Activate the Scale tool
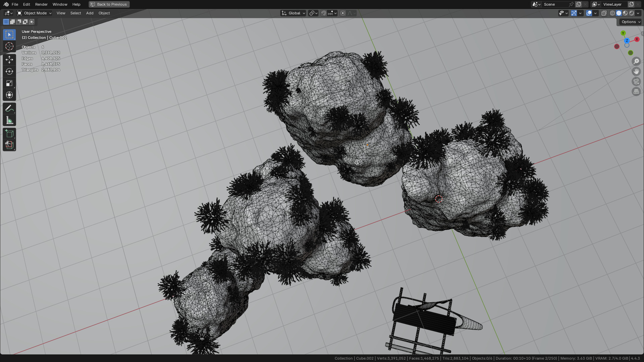The height and width of the screenshot is (362, 644). click(x=9, y=83)
